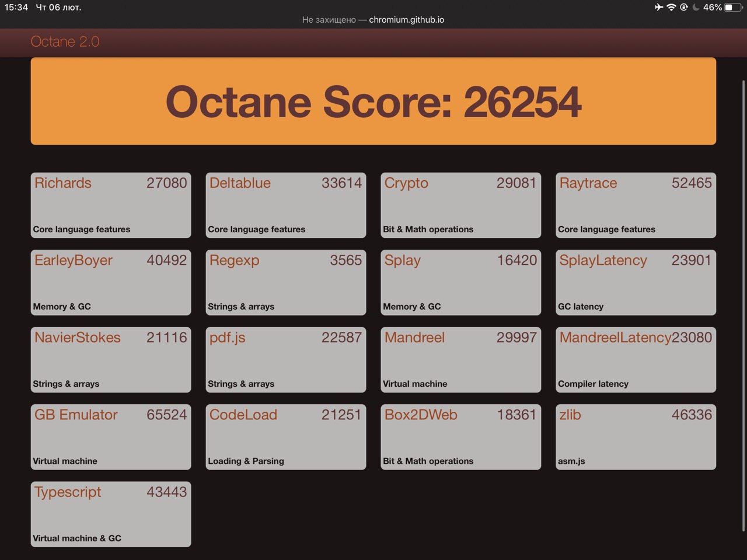Click the Wi-Fi status icon
This screenshot has height=560, width=747.
tap(671, 8)
